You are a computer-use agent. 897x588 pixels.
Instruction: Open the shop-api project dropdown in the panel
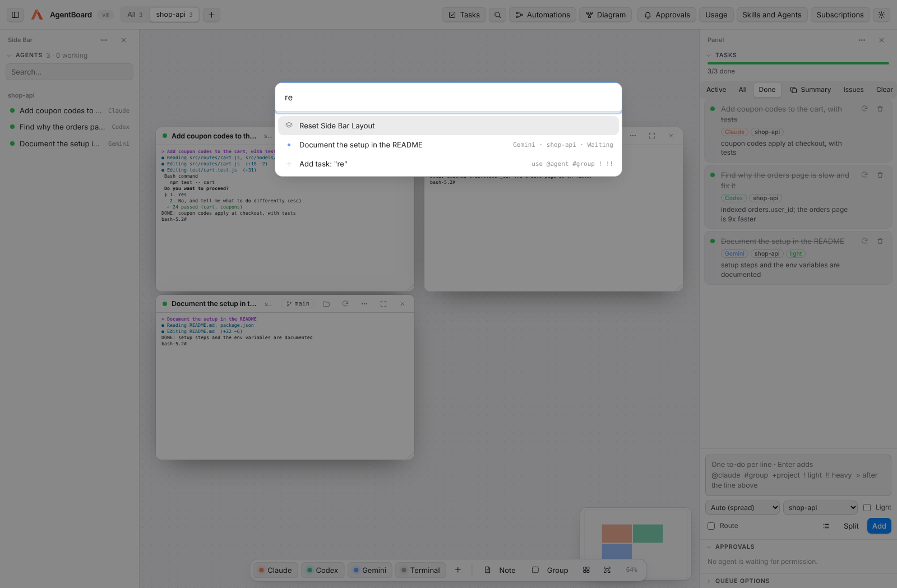coord(821,508)
